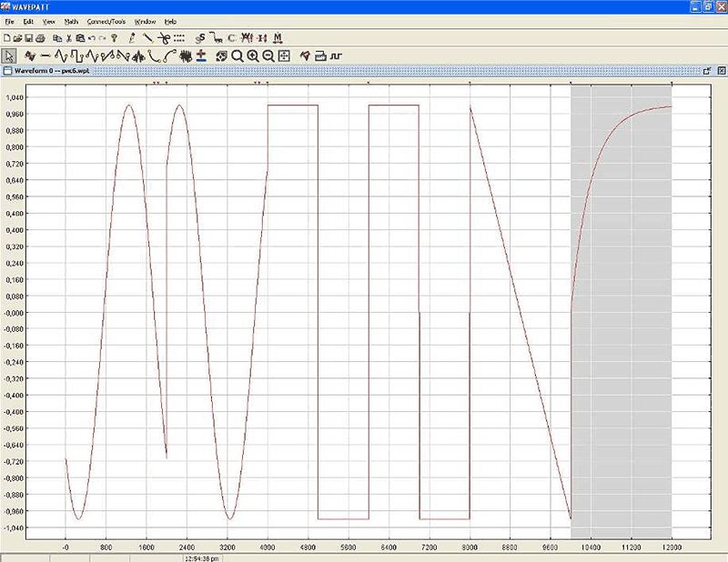Save the waveform with the floppy icon
The width and height of the screenshot is (728, 562).
pyautogui.click(x=29, y=38)
